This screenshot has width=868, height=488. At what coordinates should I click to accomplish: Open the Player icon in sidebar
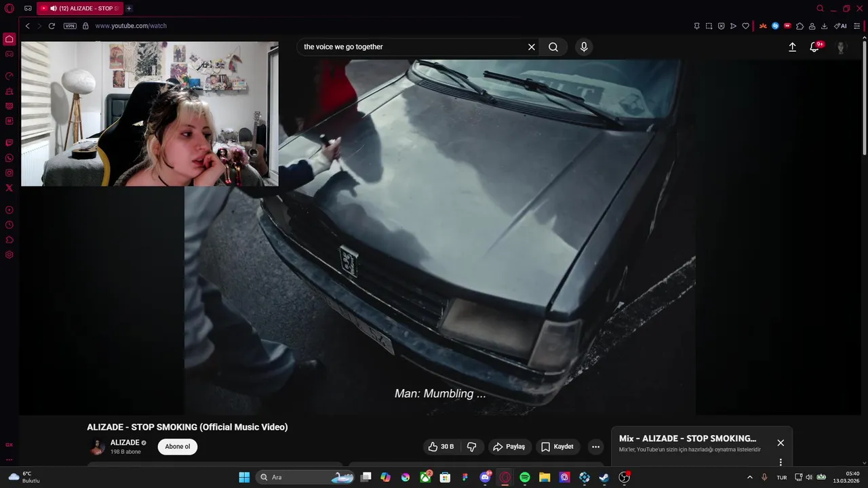(x=9, y=210)
